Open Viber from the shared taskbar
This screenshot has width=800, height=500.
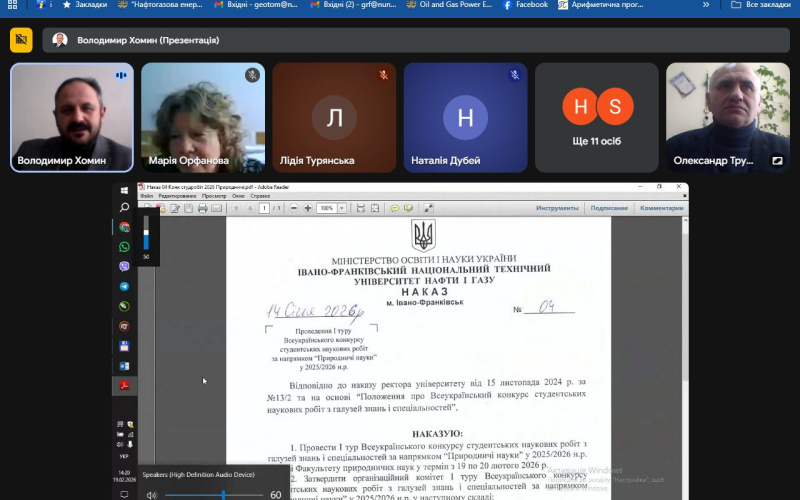point(124,266)
